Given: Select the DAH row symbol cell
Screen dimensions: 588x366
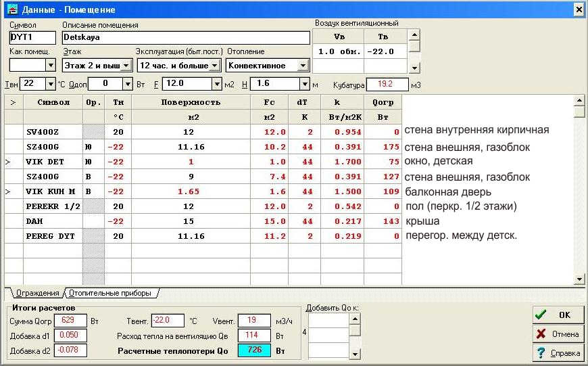Looking at the screenshot, I should coord(53,221).
